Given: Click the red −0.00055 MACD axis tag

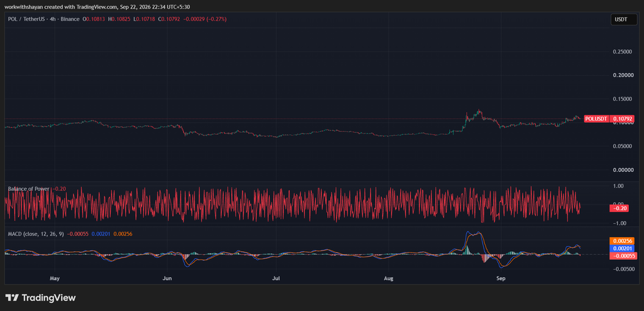Looking at the screenshot, I should [623, 256].
